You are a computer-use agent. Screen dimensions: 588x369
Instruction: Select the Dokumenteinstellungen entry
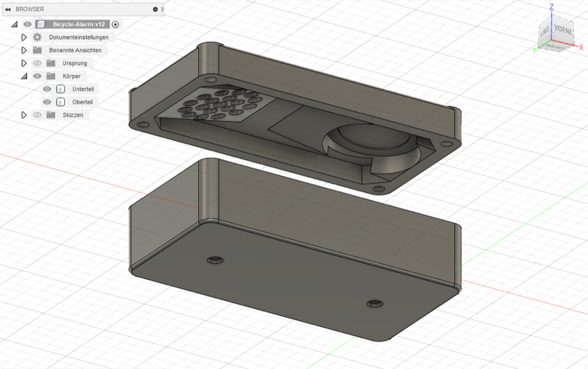79,38
